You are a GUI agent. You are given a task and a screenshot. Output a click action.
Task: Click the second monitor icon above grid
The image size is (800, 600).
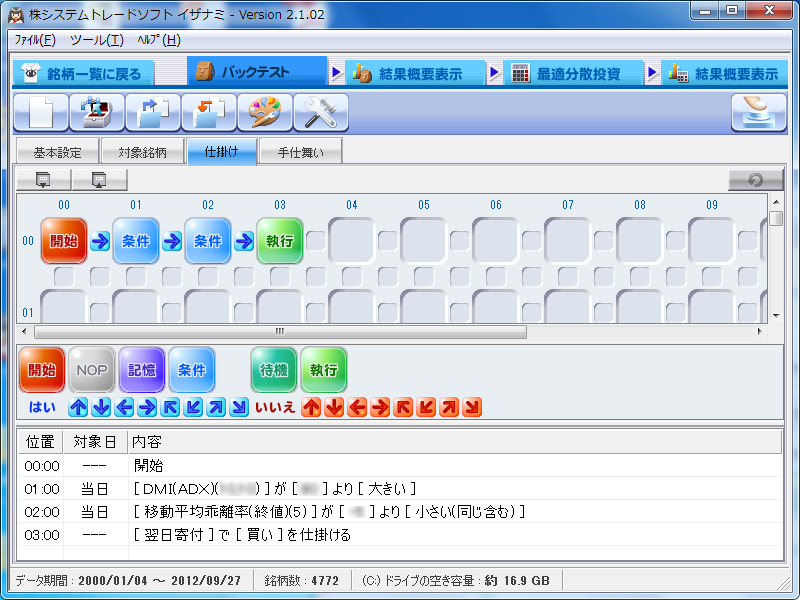(99, 180)
